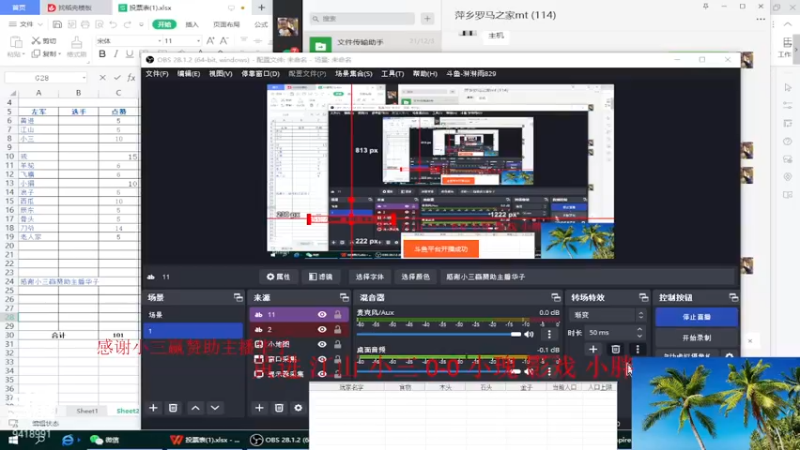Hide the 显示器采集 source with its eye icon

point(322,374)
